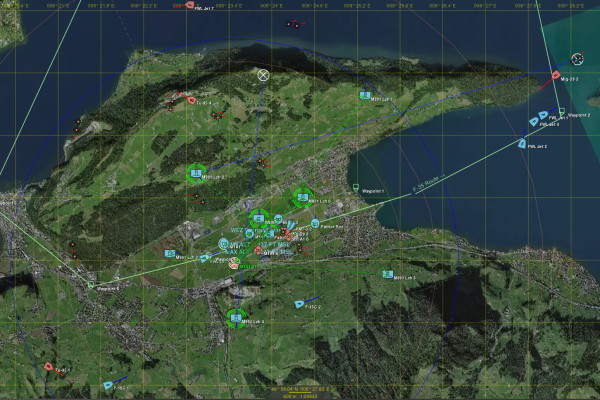Select the Tu-95 4 hostile aircraft icon
This screenshot has height=400, width=600.
pos(192,101)
